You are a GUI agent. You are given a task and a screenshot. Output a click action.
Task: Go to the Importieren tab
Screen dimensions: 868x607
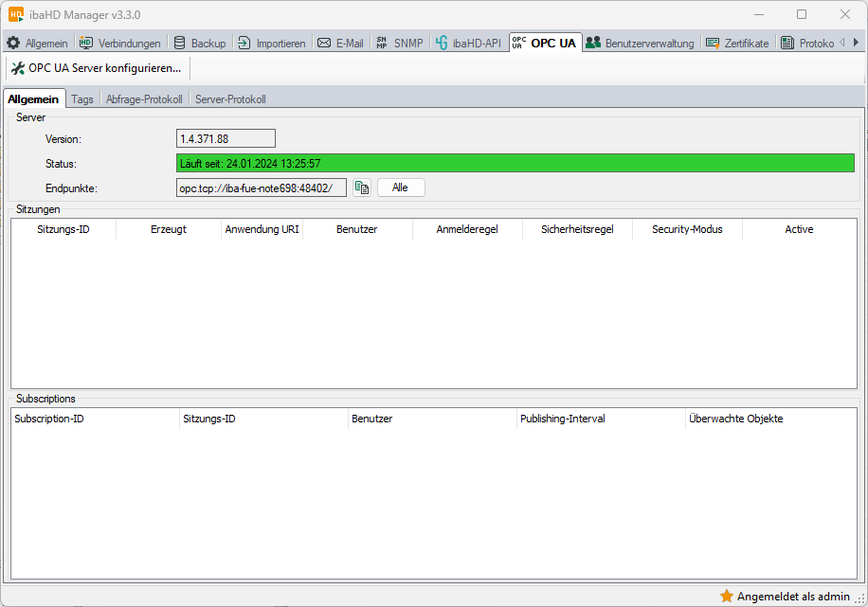point(271,44)
